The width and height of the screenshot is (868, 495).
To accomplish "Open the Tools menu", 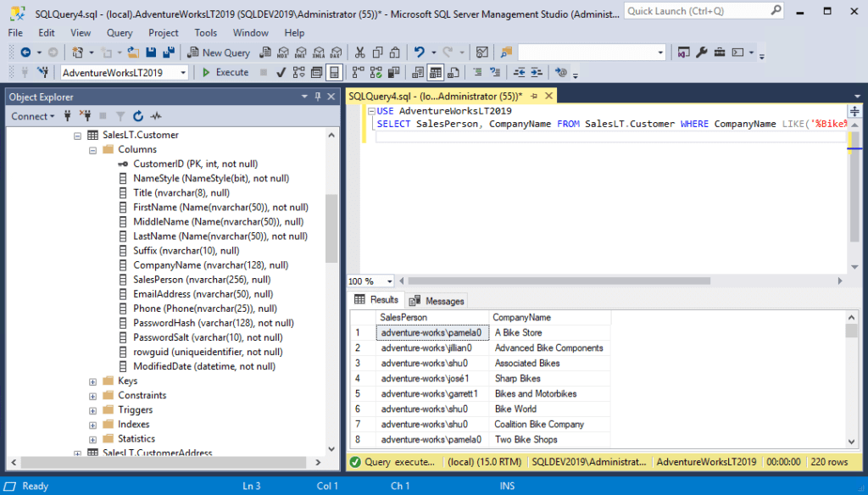I will (205, 33).
